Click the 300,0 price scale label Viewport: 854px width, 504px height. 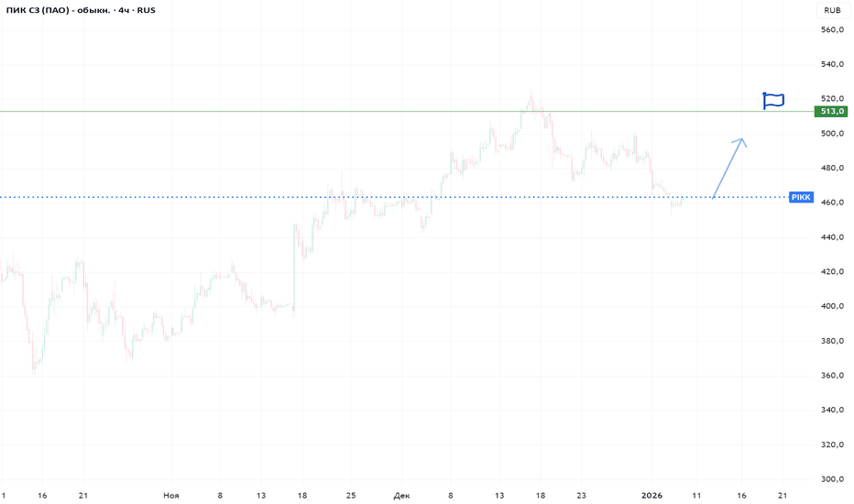[x=831, y=479]
